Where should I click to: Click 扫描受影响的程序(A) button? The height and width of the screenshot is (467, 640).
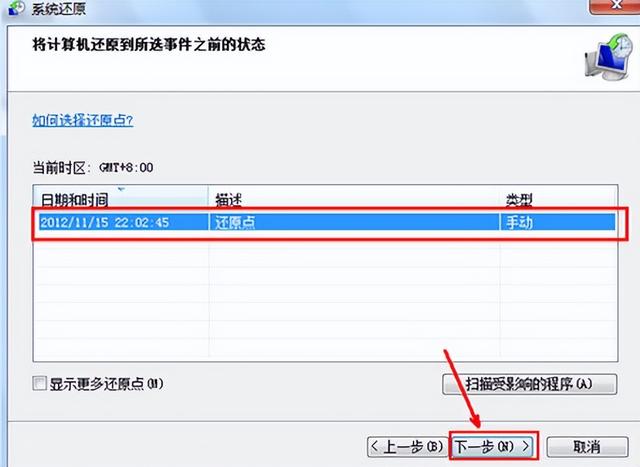click(x=529, y=384)
